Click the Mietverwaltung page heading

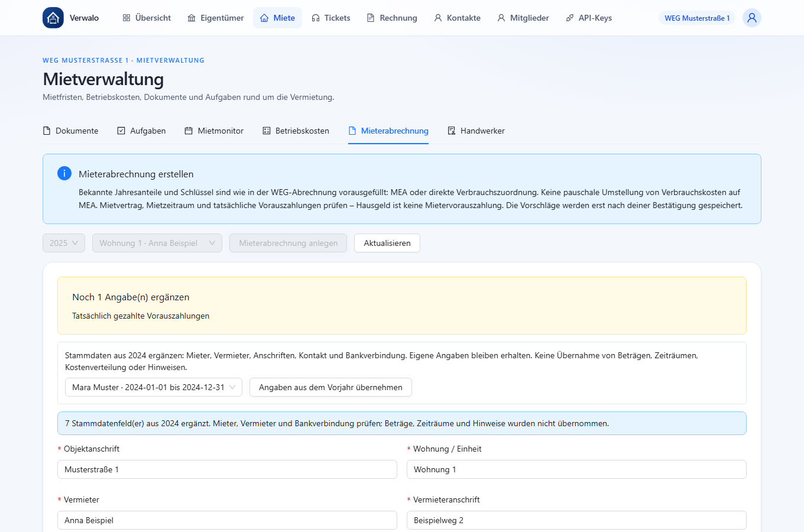[x=103, y=79]
